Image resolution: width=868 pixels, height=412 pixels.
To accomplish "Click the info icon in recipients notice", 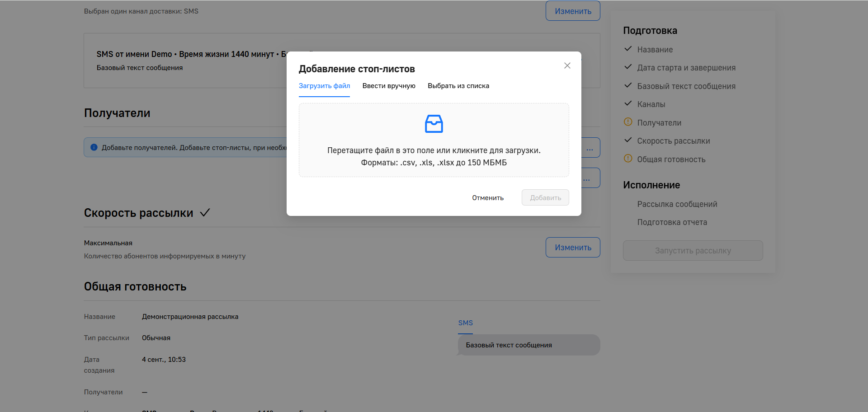I will tap(94, 147).
